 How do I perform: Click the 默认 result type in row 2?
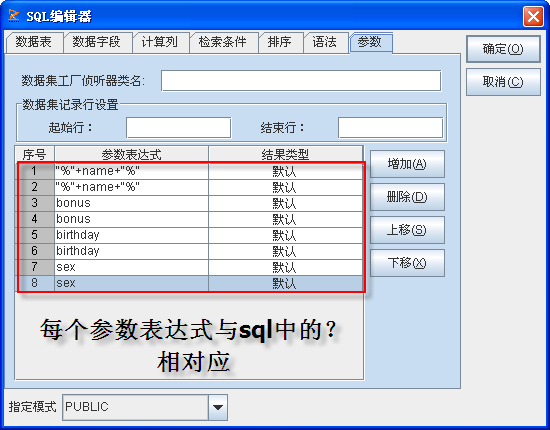[286, 187]
